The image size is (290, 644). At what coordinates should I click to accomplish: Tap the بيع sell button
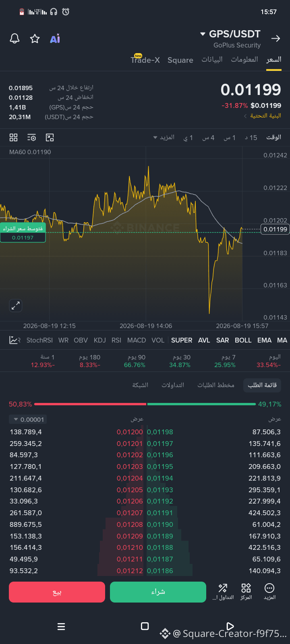tap(57, 592)
